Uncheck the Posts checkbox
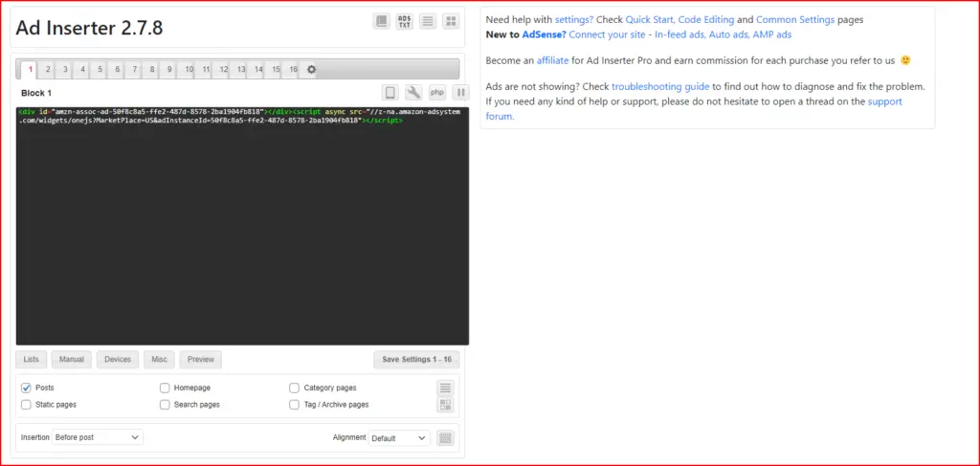Image resolution: width=980 pixels, height=466 pixels. pos(26,388)
